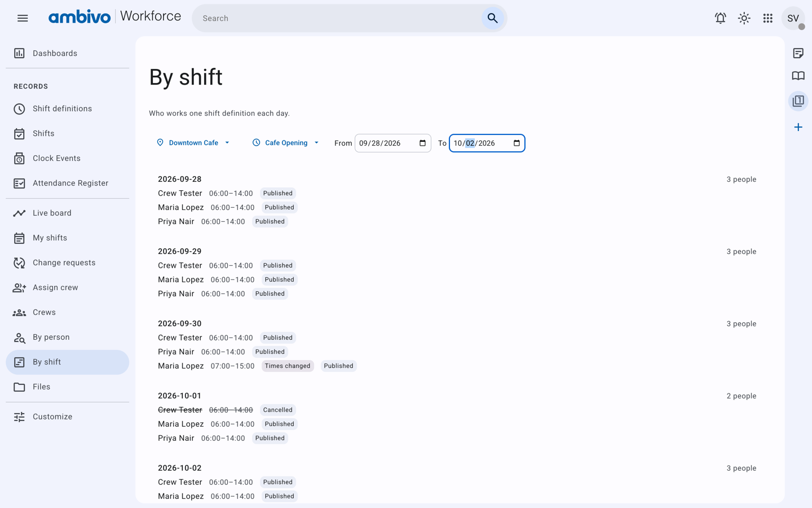Switch to the By person view
Screen dimensions: 812x508
click(68, 337)
